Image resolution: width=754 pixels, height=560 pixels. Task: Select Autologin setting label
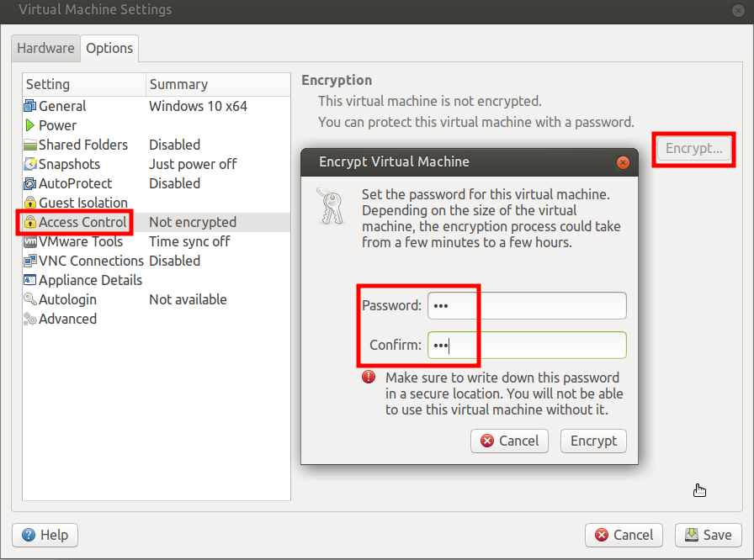[x=68, y=299]
